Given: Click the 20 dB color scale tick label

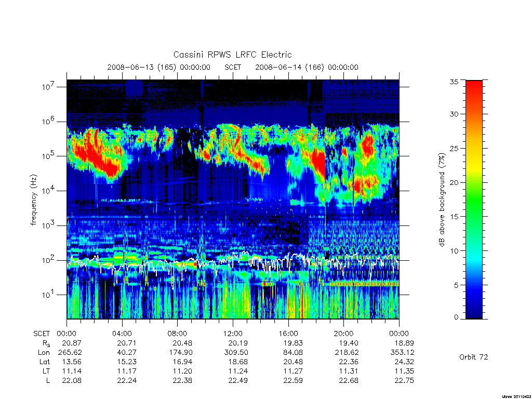Looking at the screenshot, I should click(454, 182).
